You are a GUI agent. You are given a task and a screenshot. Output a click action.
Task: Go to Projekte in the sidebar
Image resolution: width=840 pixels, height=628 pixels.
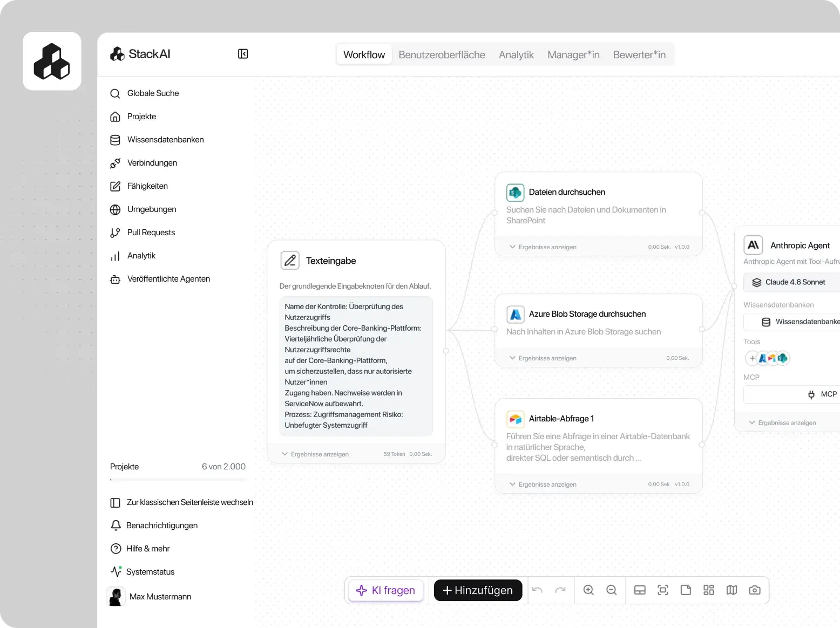[133, 117]
